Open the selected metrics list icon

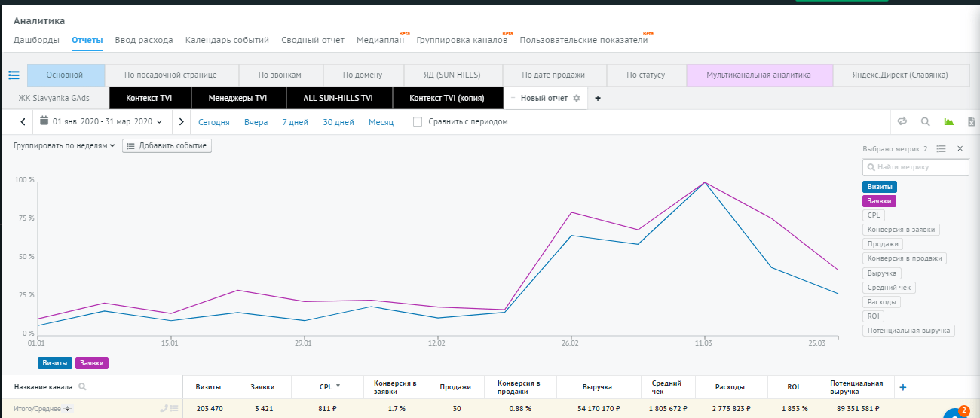click(x=941, y=149)
